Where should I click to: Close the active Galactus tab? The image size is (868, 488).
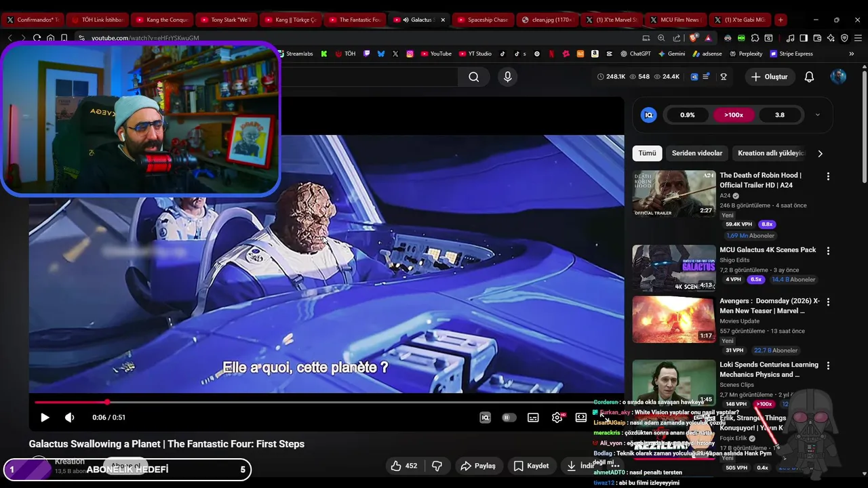pyautogui.click(x=443, y=20)
